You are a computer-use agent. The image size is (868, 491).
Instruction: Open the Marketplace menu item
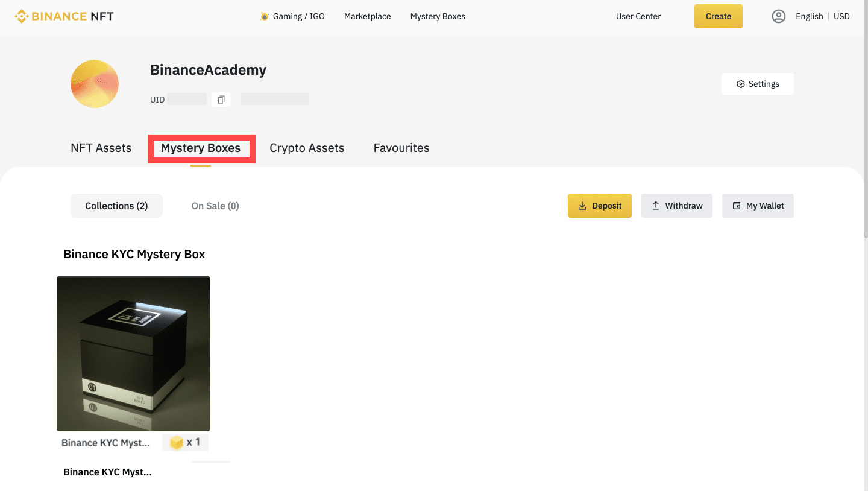pyautogui.click(x=368, y=16)
